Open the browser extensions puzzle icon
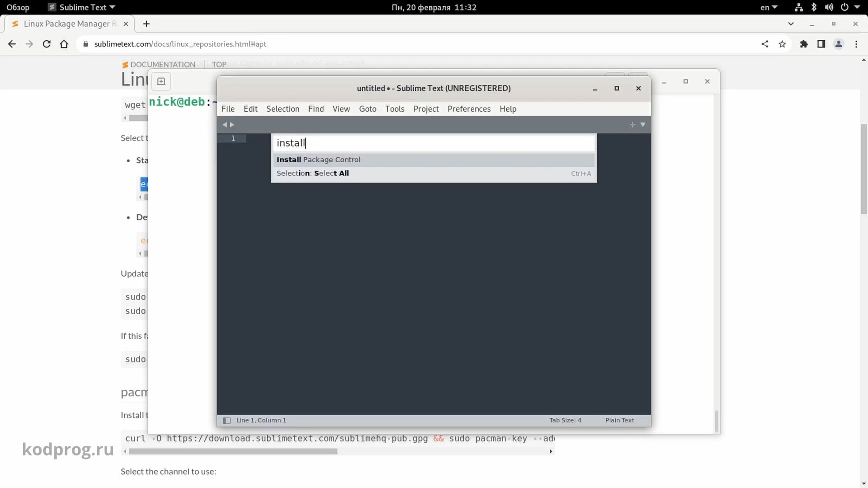 tap(804, 44)
